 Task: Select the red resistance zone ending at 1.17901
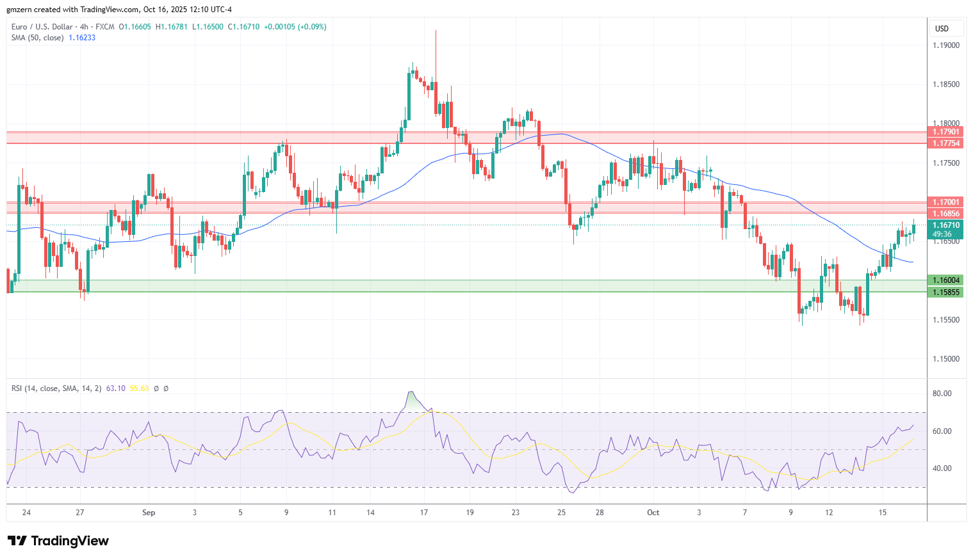pyautogui.click(x=466, y=138)
